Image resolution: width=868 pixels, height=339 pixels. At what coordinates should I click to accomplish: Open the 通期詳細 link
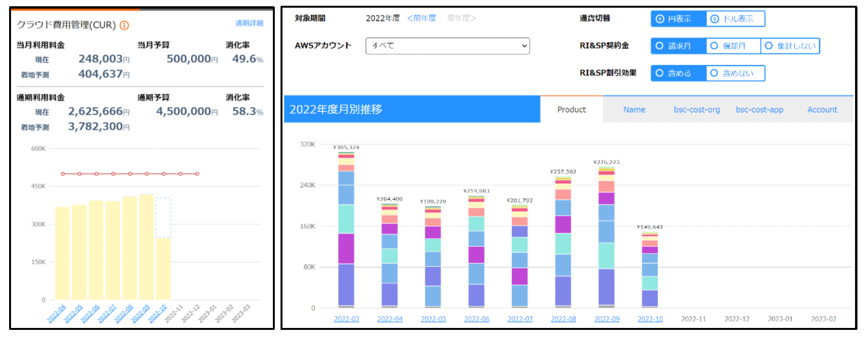pyautogui.click(x=249, y=23)
